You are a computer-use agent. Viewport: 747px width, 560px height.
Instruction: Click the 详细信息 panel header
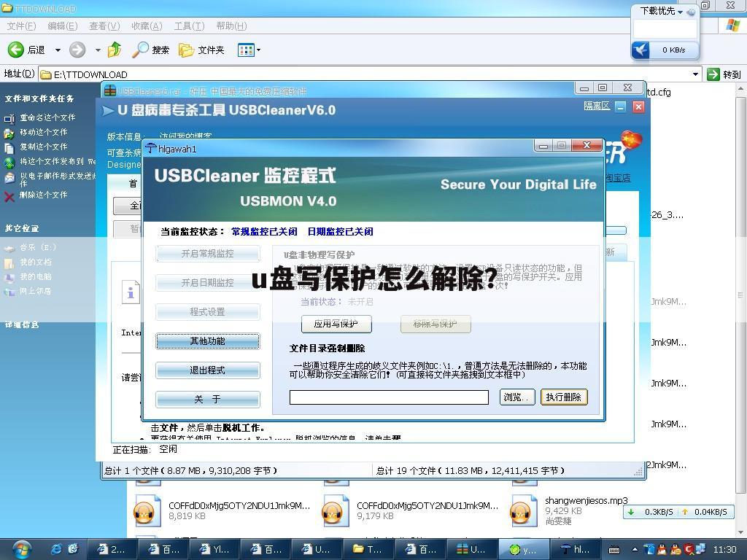click(x=22, y=325)
